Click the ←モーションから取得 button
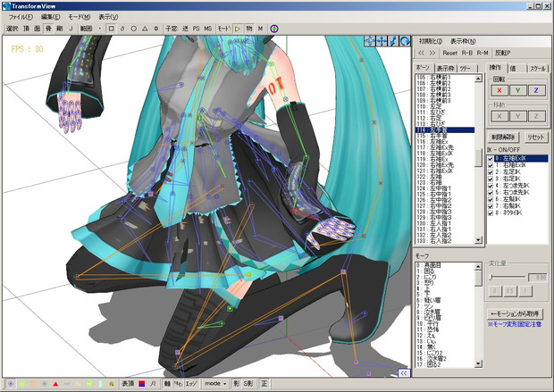Screen dimensions: 554x392 [515, 314]
